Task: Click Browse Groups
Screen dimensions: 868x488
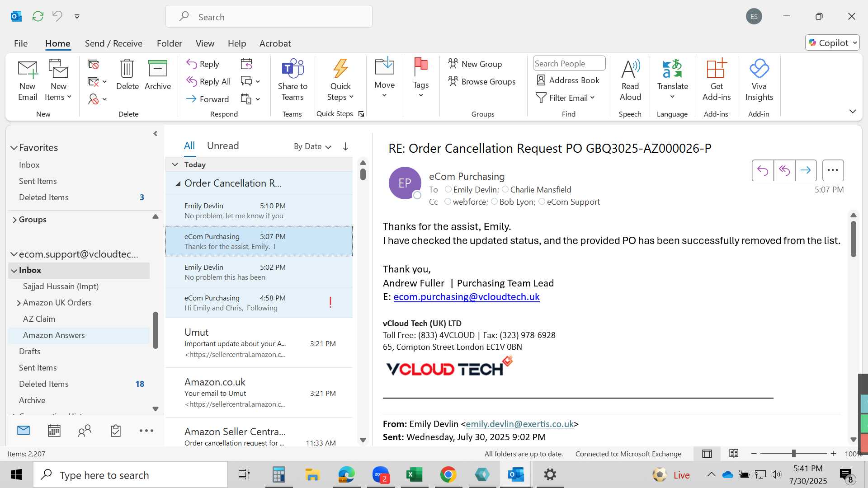Action: click(x=482, y=81)
